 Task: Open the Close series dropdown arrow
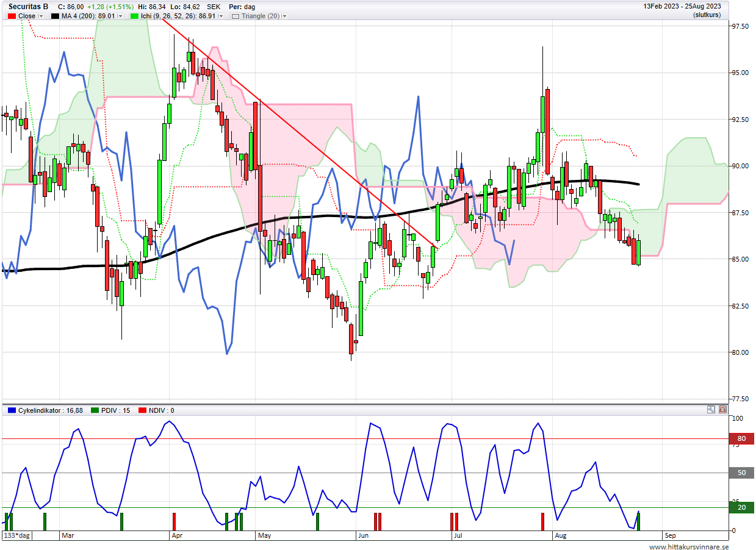pyautogui.click(x=41, y=16)
